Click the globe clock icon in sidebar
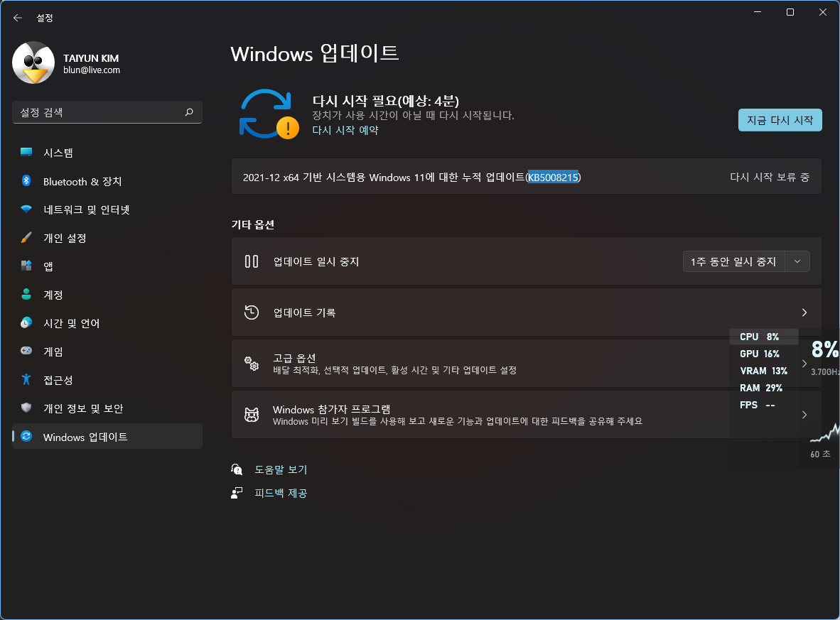Viewport: 840px width, 620px height. [x=26, y=322]
